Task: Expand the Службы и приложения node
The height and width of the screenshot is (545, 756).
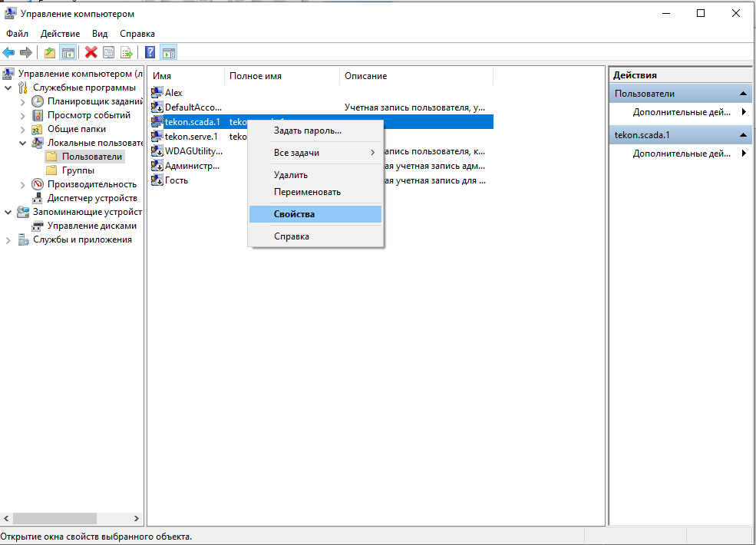Action: (x=8, y=239)
